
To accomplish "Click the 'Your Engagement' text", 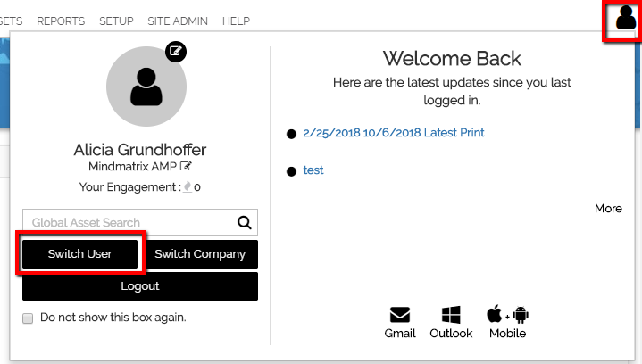I will tap(129, 187).
